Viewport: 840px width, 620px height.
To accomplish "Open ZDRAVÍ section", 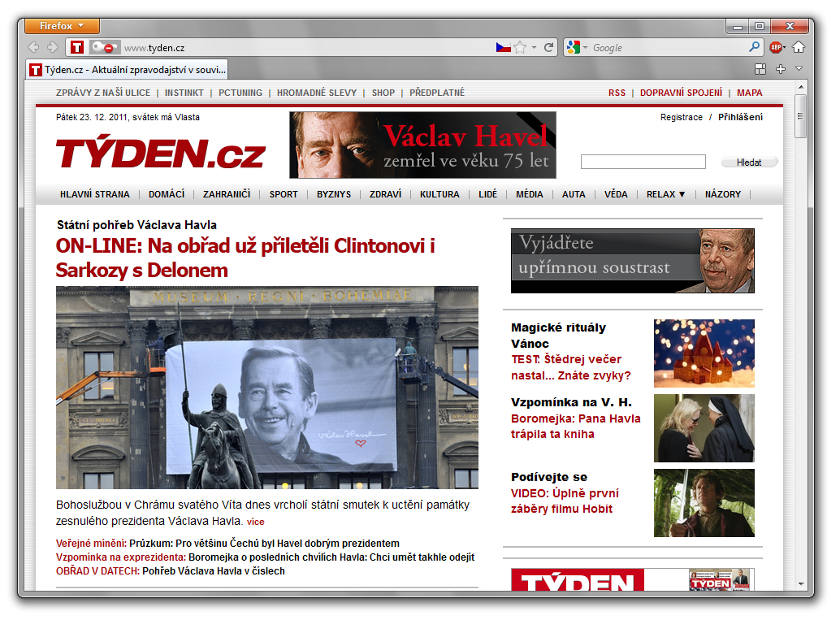I will (385, 194).
